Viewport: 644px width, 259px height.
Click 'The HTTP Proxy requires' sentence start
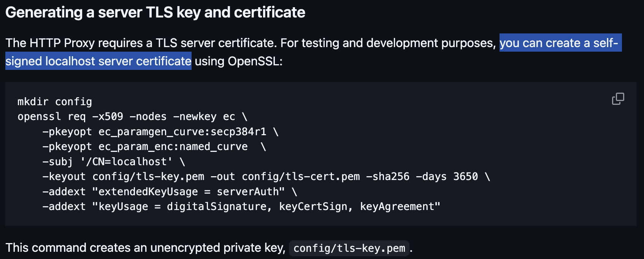tap(78, 43)
